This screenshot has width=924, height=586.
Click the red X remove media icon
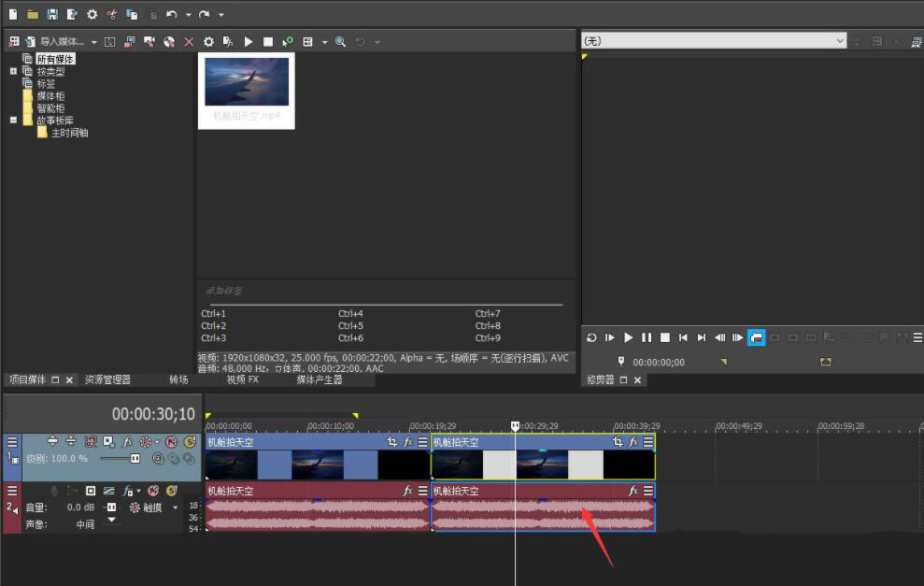tap(189, 42)
